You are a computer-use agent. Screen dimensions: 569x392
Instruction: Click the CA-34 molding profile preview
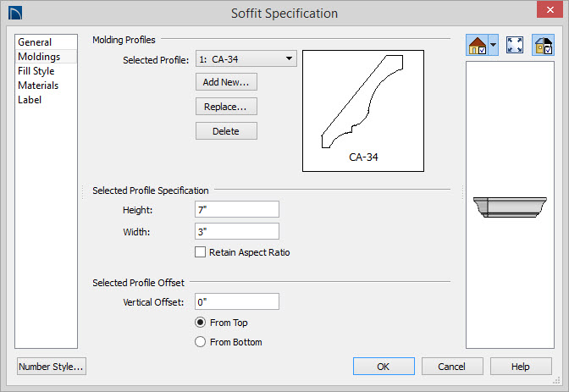point(363,111)
